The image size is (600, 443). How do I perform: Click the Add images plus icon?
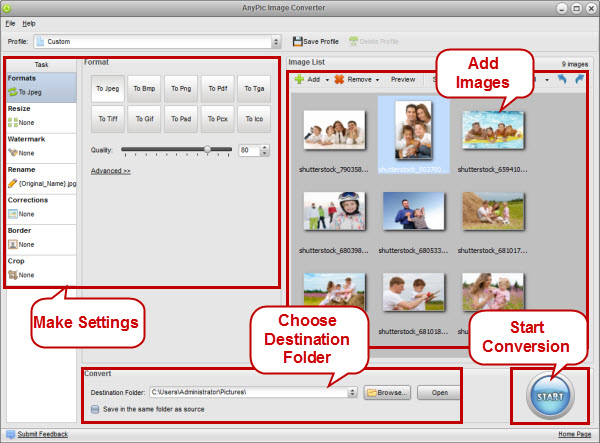(x=298, y=79)
